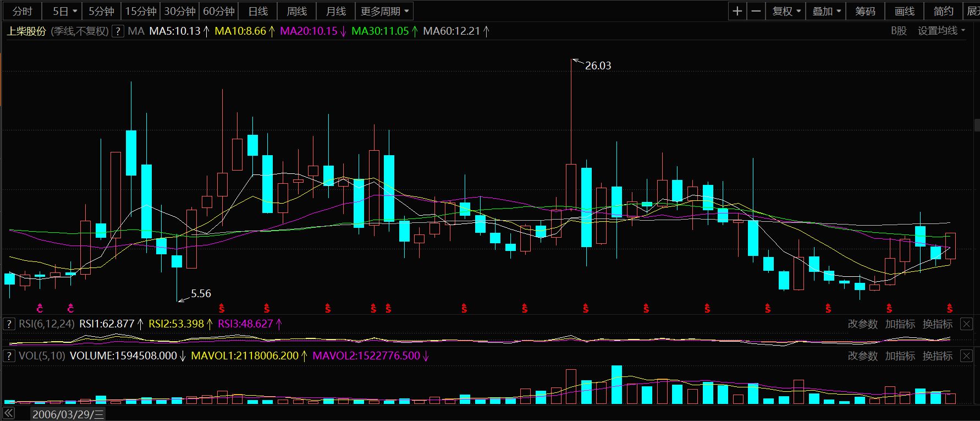The image size is (980, 421).
Task: Click the VOL indicator help question icon
Action: pos(9,356)
